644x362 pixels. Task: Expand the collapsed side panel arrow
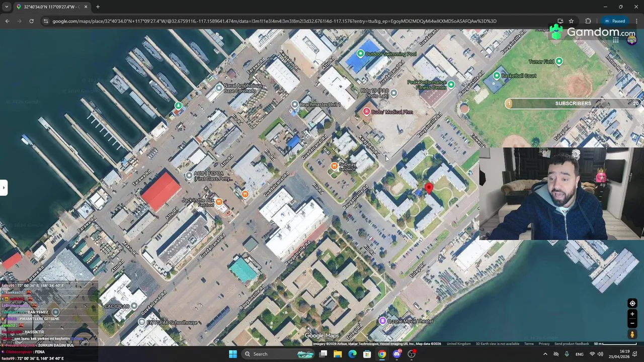point(4,188)
